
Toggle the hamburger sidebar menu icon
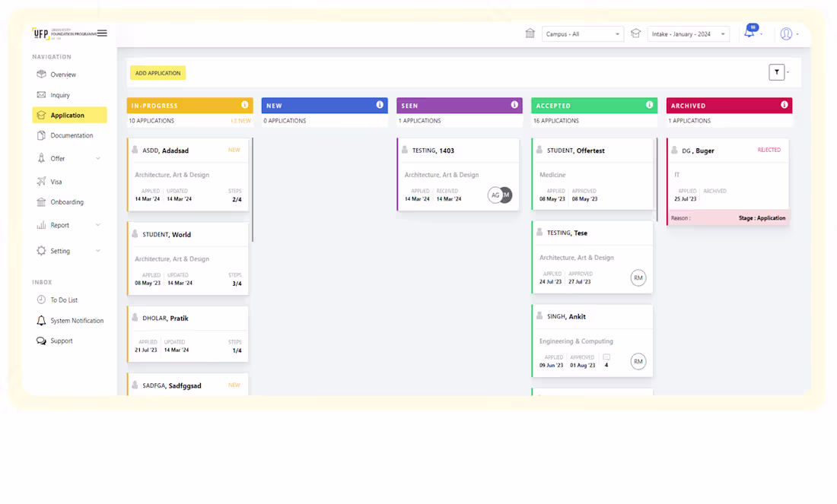[102, 33]
